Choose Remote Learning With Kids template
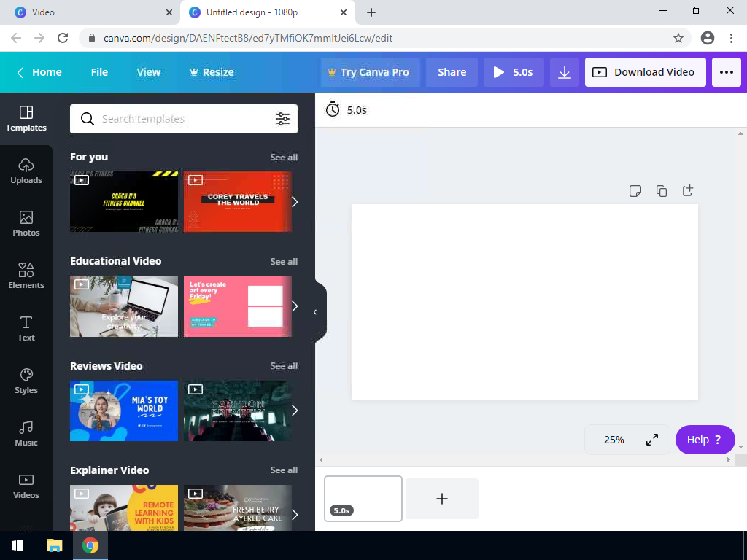 124,507
